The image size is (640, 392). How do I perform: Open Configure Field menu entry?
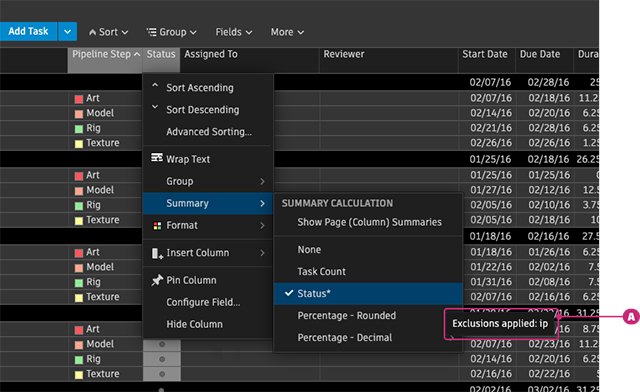(x=208, y=302)
